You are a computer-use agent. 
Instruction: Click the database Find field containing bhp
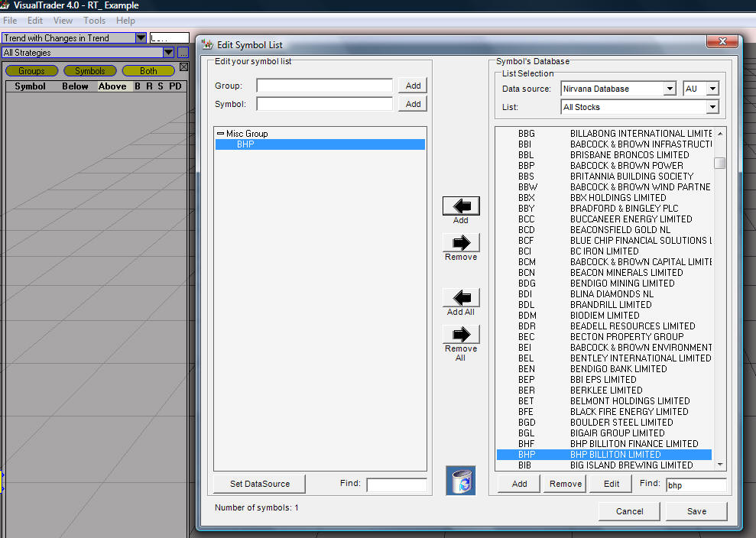pos(696,485)
